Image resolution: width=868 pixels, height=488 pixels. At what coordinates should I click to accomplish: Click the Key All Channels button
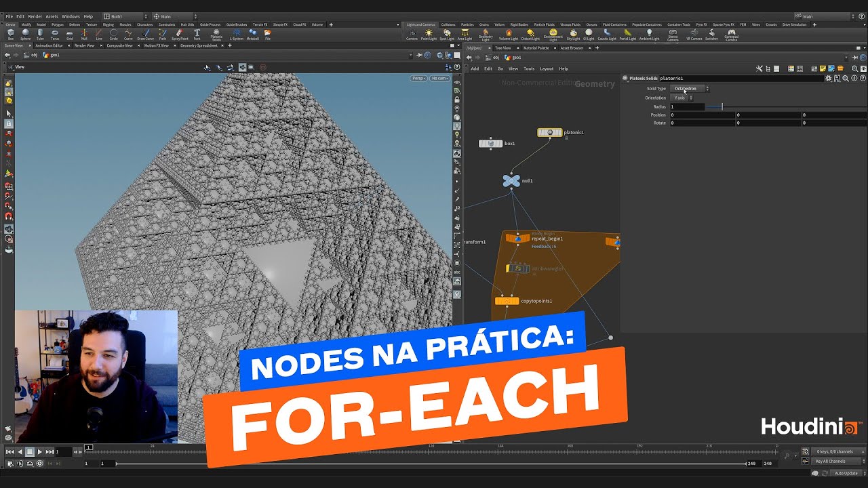coord(830,462)
